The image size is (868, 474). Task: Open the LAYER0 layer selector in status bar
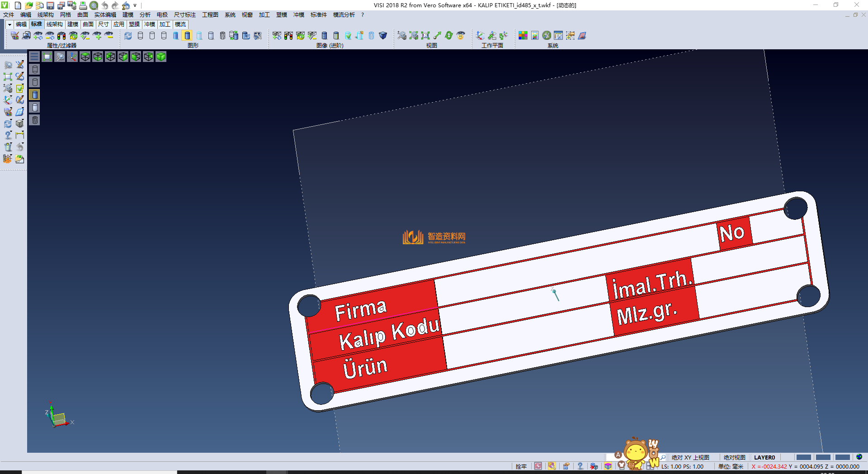tap(764, 457)
